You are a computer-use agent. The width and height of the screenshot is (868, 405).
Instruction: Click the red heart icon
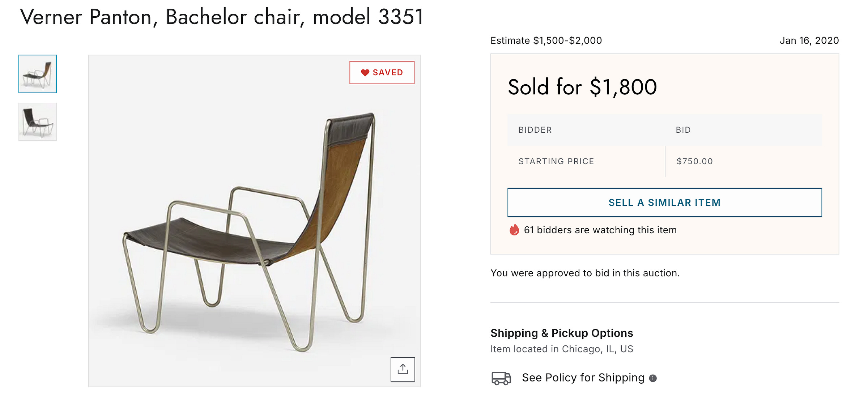click(x=365, y=73)
